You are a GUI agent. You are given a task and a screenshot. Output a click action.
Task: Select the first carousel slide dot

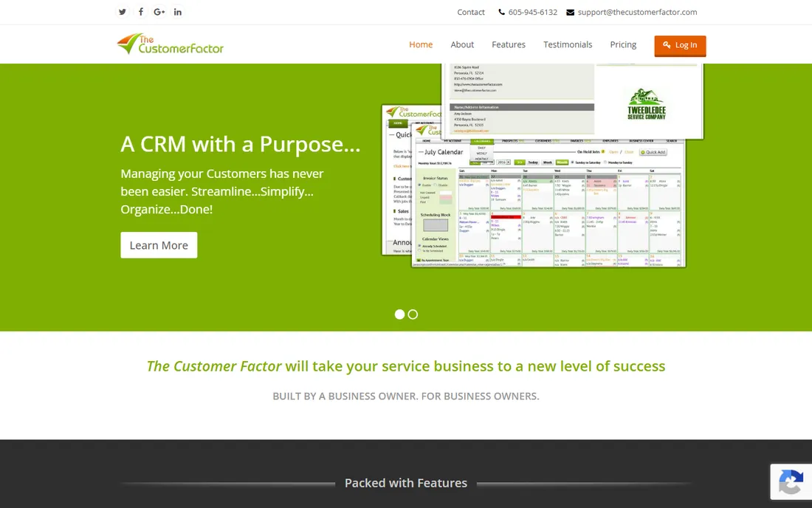[x=399, y=315]
